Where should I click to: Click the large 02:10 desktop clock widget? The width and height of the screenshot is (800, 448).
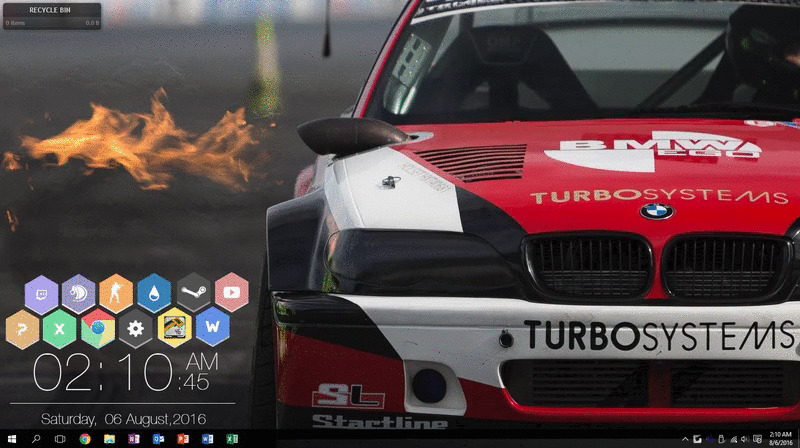[126, 372]
